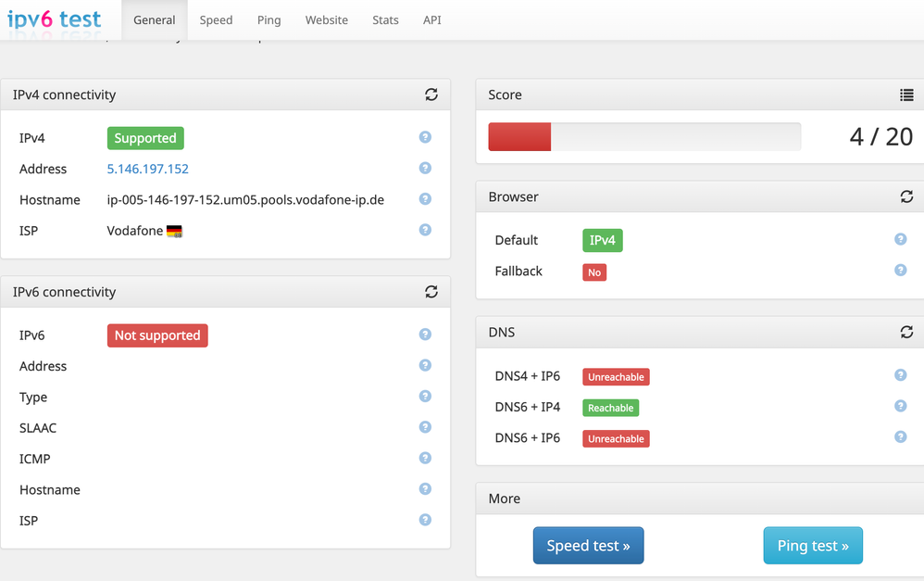Open help for SLAAC row
Screen dimensions: 924x581
pyautogui.click(x=425, y=427)
